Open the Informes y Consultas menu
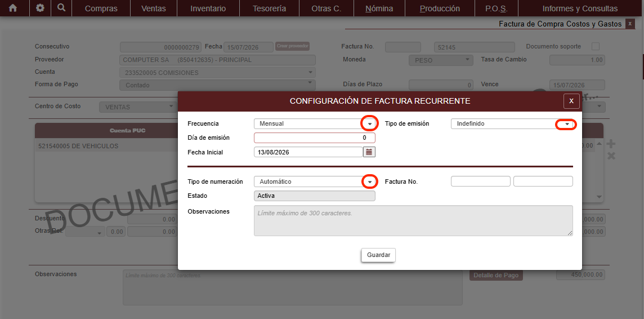This screenshot has height=319, width=644. tap(580, 8)
